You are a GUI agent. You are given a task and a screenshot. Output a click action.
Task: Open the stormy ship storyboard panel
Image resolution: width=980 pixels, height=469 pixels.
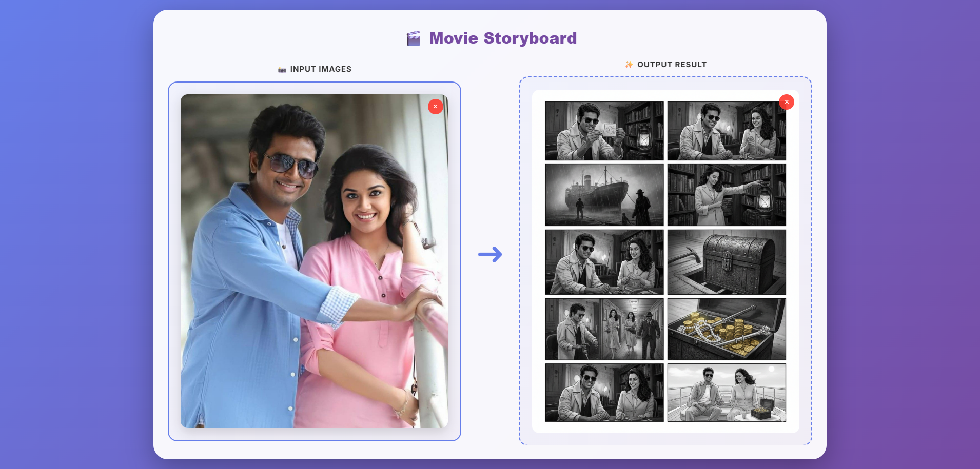click(604, 195)
